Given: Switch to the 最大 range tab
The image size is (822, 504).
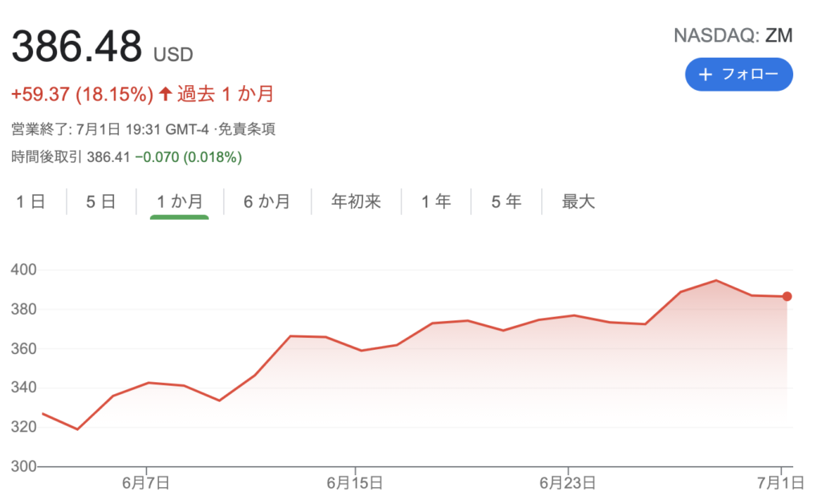Looking at the screenshot, I should click(x=578, y=201).
